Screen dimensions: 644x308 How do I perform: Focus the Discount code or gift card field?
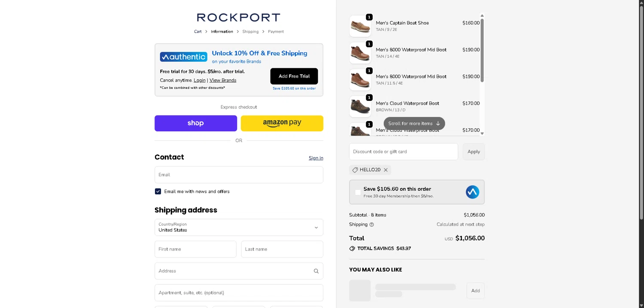point(403,151)
